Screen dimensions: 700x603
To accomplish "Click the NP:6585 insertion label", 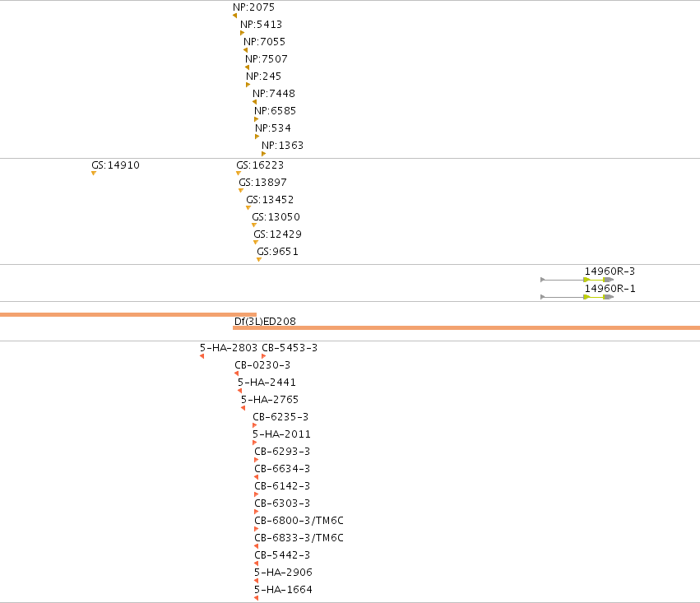I will 275,111.
